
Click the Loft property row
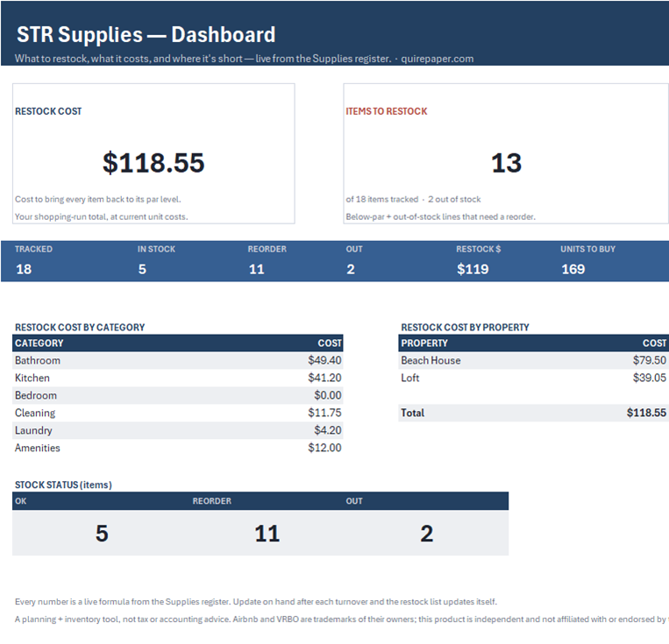(533, 378)
